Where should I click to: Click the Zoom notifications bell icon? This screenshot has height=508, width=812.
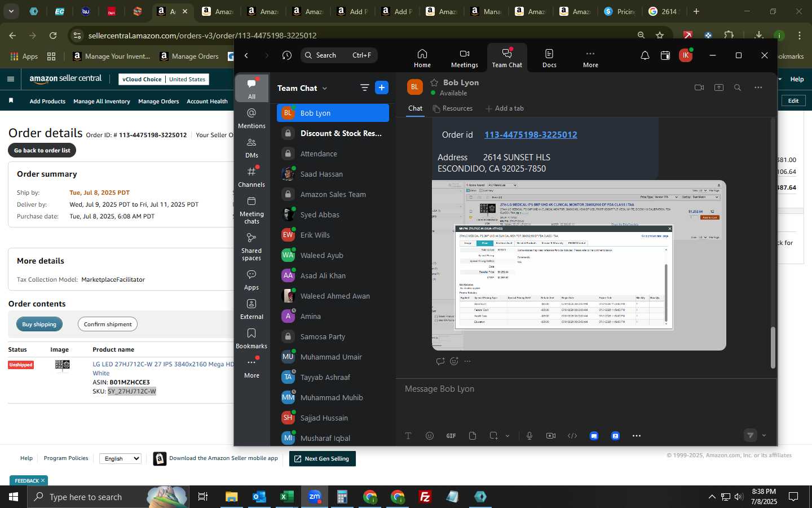[645, 55]
